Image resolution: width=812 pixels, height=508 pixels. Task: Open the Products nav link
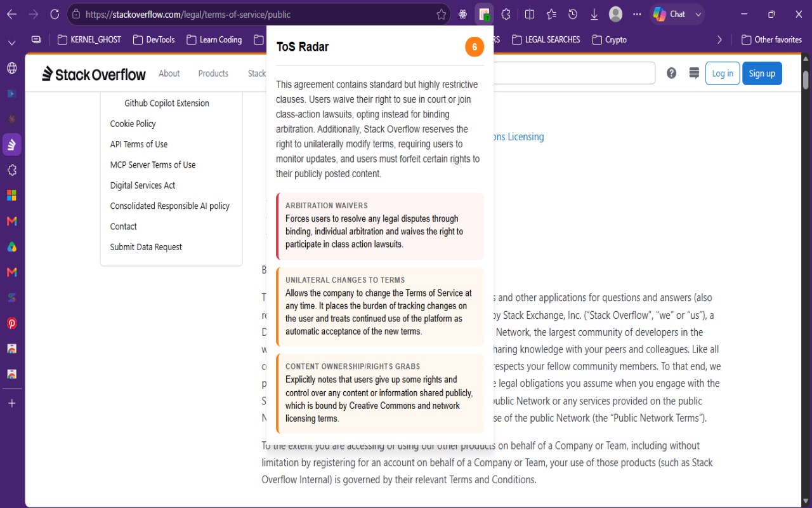pyautogui.click(x=213, y=74)
